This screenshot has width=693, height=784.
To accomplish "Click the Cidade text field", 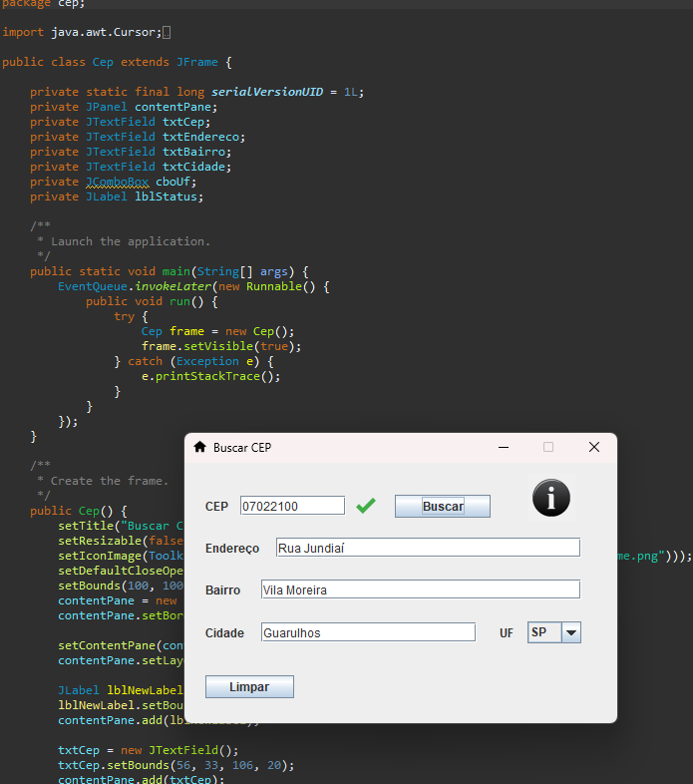I will pyautogui.click(x=368, y=632).
